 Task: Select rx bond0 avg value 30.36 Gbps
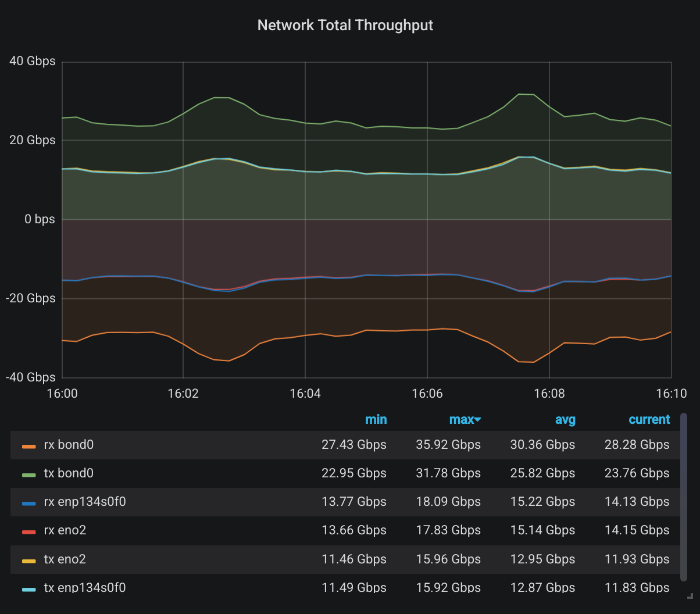(x=542, y=445)
